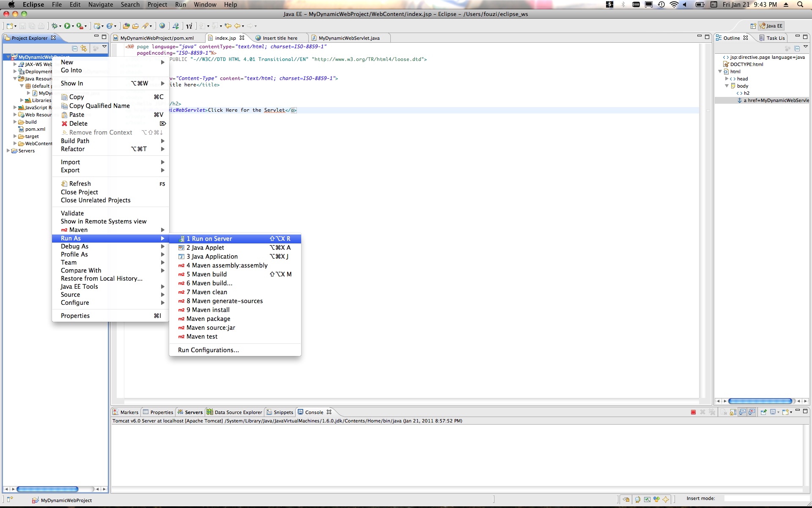Collapse html element in Outline
Screen dimensions: 812x508
tap(720, 72)
